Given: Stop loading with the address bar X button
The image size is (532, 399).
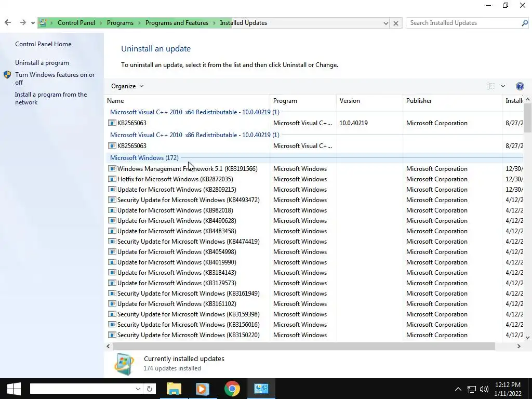Looking at the screenshot, I should pyautogui.click(x=395, y=23).
